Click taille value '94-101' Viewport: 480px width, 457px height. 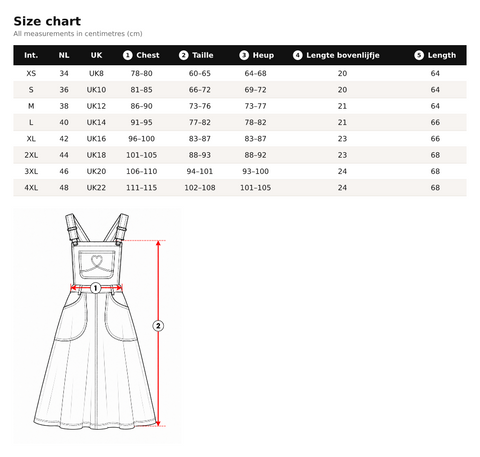coord(200,171)
